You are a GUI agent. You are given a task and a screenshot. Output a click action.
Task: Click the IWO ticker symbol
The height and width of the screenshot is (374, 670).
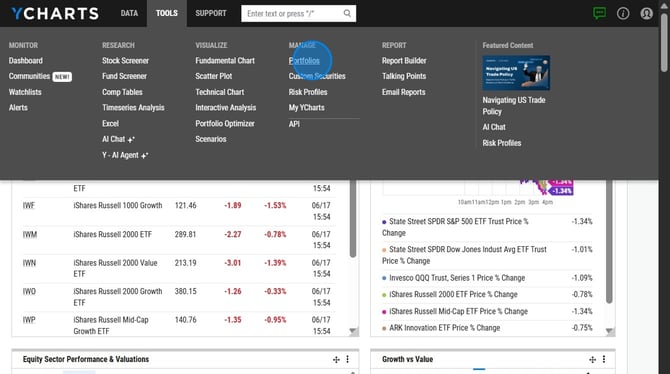pos(29,292)
